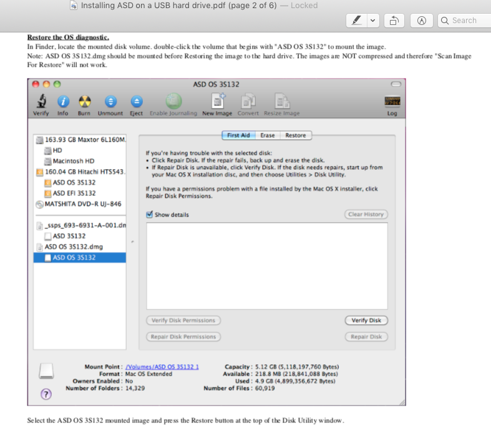Click the Verify microscope icon
The image size is (491, 448).
pos(41,101)
